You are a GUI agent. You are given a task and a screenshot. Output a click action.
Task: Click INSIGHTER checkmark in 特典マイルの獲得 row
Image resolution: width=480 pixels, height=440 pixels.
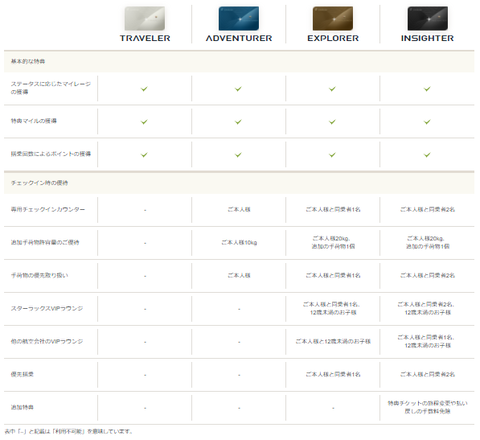click(x=427, y=122)
